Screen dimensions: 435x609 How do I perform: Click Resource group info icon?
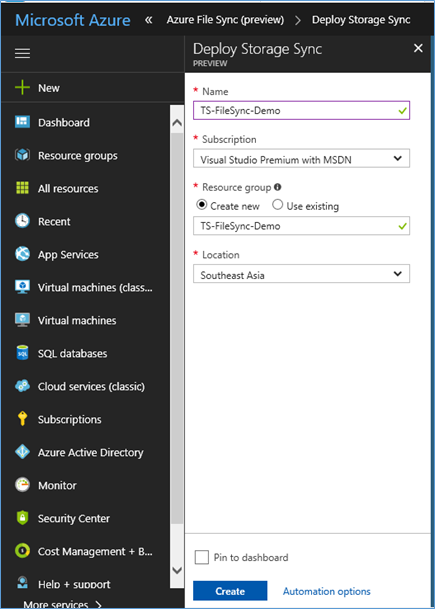pyautogui.click(x=277, y=187)
